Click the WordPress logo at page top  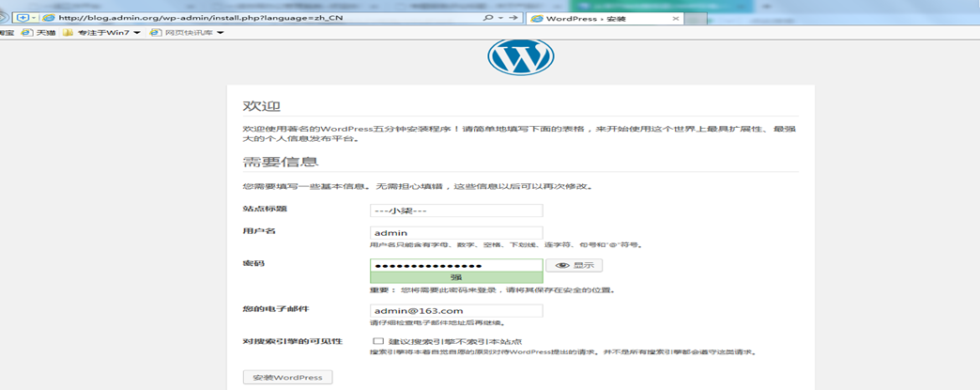point(521,57)
